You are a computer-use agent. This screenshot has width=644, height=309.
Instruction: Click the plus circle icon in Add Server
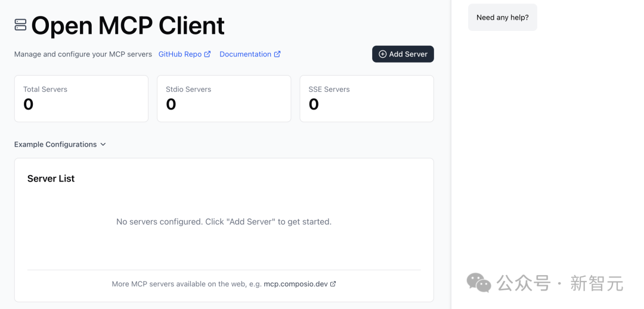(383, 54)
